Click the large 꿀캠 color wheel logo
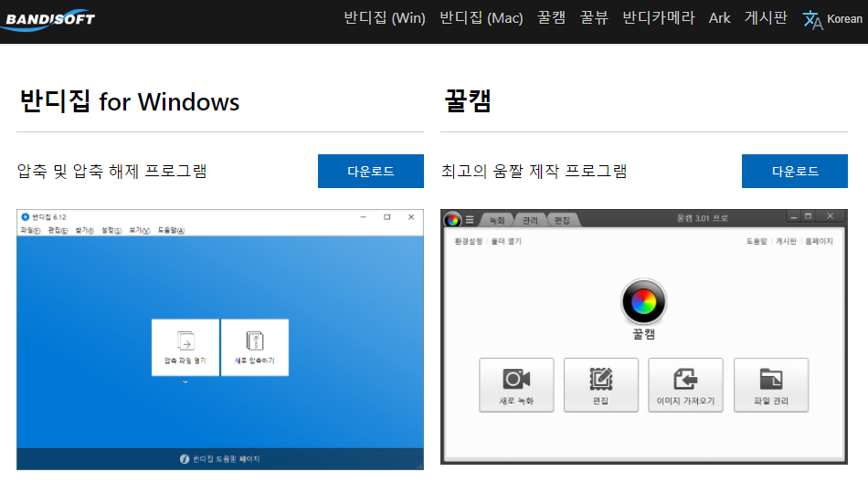This screenshot has height=493, width=868. 643,302
